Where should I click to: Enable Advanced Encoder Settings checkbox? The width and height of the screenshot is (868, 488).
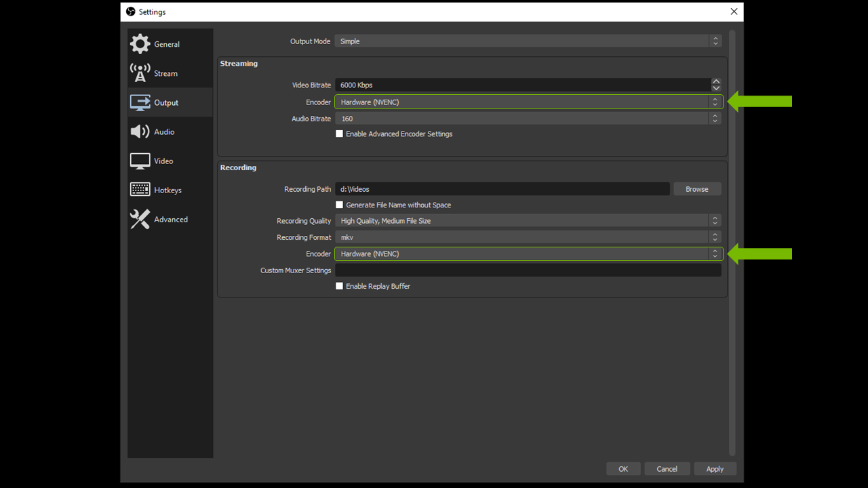340,134
